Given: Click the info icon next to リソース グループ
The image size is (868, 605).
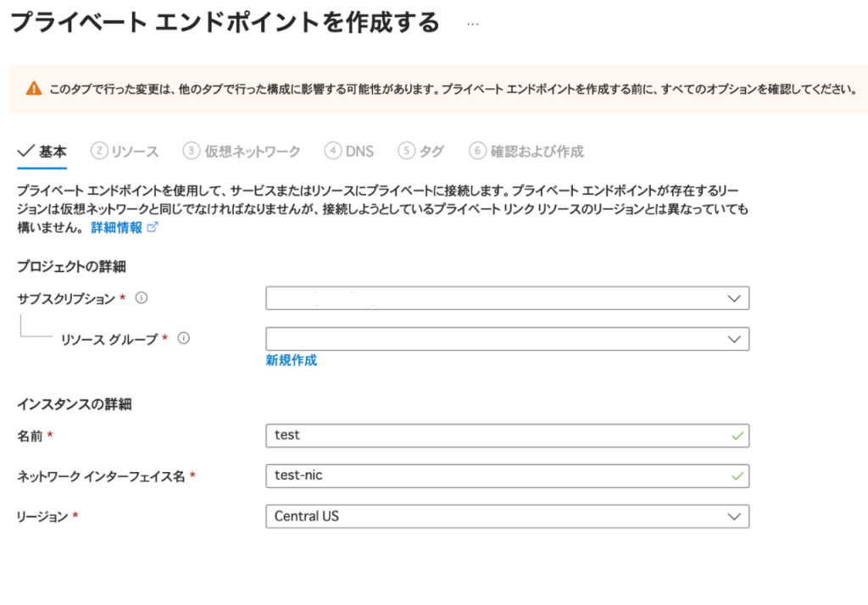Looking at the screenshot, I should coord(183,338).
